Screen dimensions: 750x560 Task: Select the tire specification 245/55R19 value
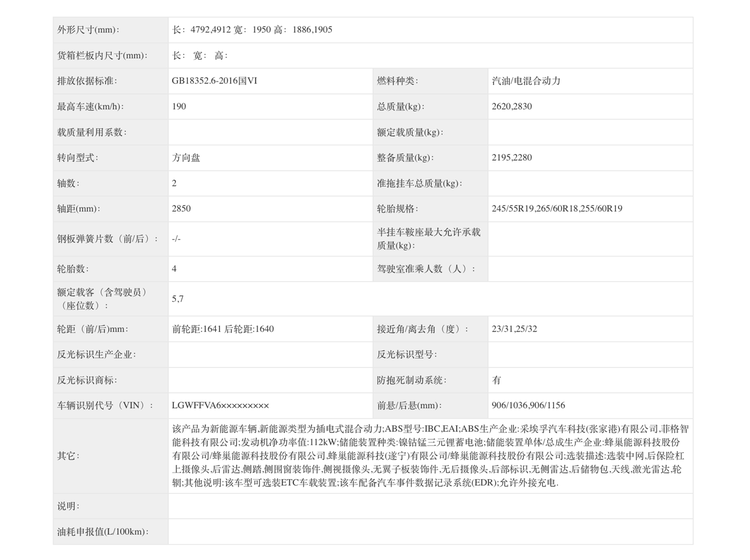tap(557, 209)
